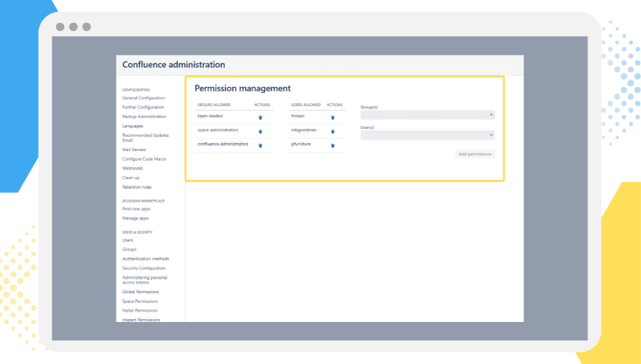
Task: Remove user pfurniture via trash icon
Action: (333, 145)
